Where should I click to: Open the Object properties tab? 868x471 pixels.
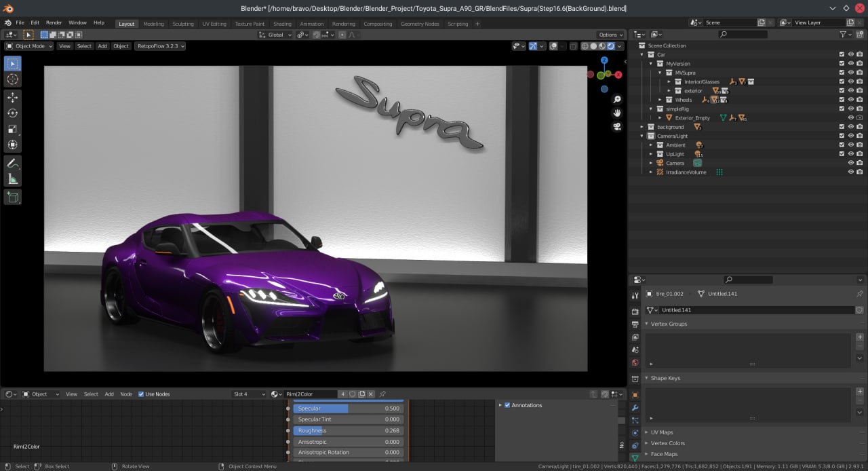pyautogui.click(x=635, y=395)
